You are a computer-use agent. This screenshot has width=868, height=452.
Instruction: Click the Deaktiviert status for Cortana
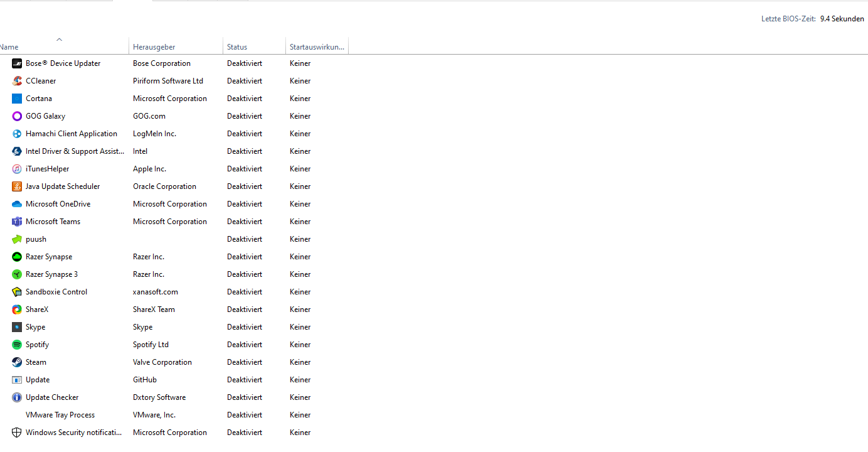pos(245,99)
